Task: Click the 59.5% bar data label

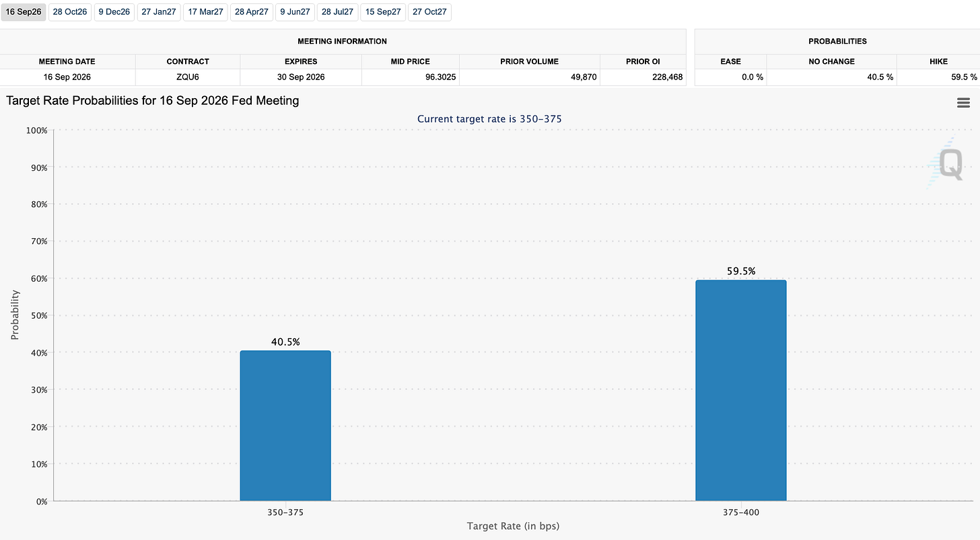Action: pyautogui.click(x=741, y=271)
